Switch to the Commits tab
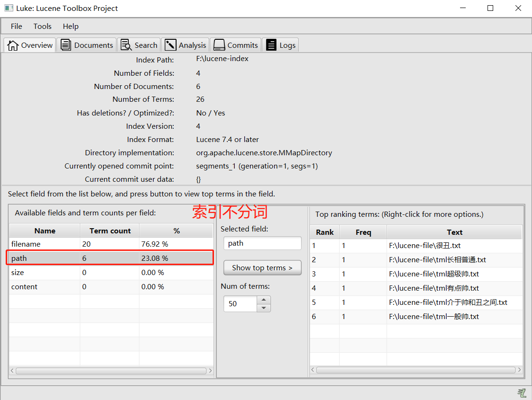The width and height of the screenshot is (532, 400). point(235,45)
